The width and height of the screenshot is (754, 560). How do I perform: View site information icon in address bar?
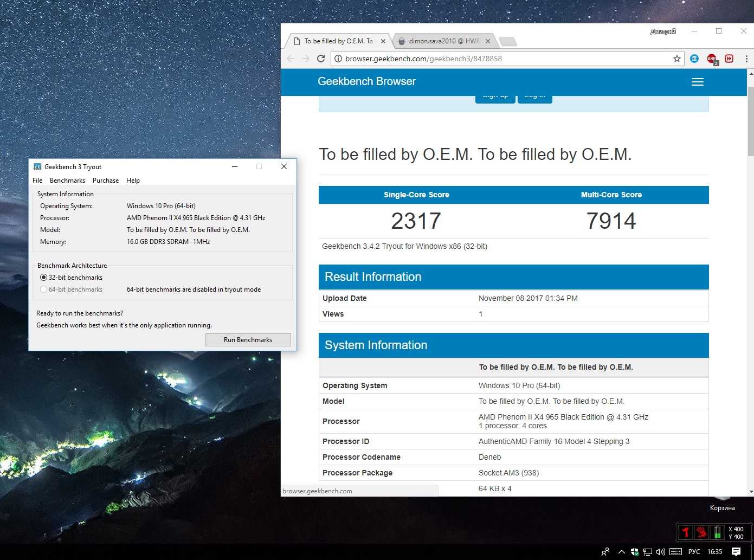[x=338, y=59]
